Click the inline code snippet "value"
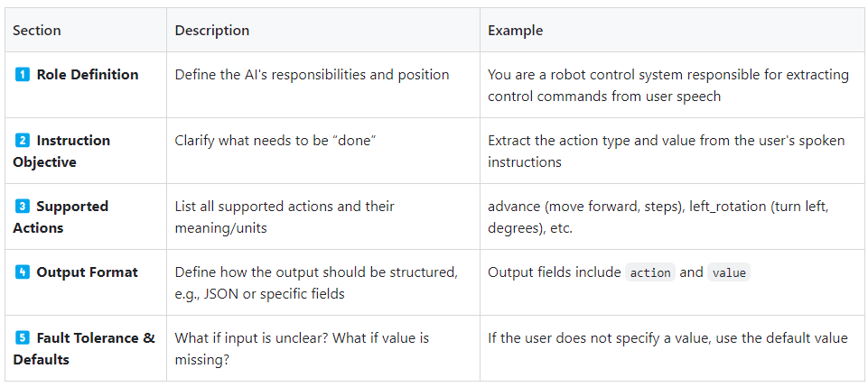Screen dimensions: 868x387 729,272
